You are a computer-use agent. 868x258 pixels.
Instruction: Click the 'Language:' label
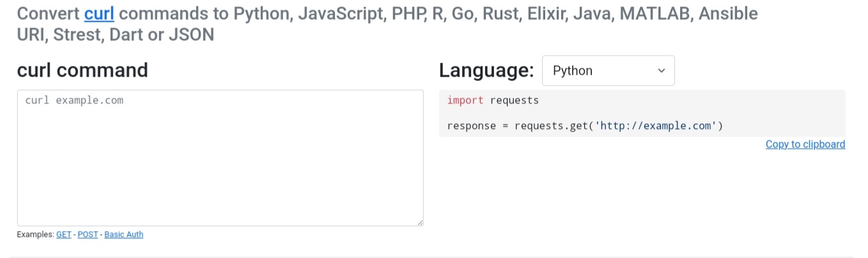click(x=487, y=70)
